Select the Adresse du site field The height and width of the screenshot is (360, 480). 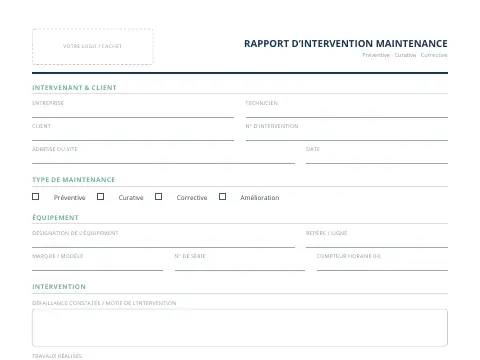pos(163,159)
